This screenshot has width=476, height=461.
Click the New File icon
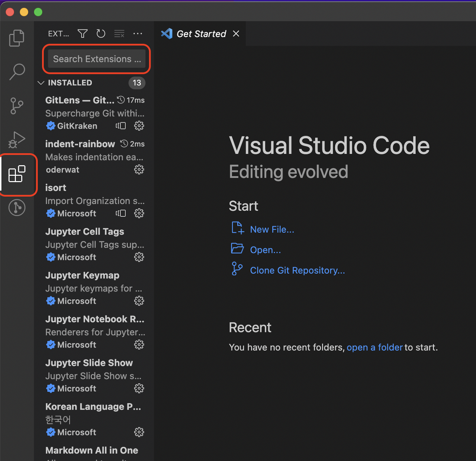(238, 228)
